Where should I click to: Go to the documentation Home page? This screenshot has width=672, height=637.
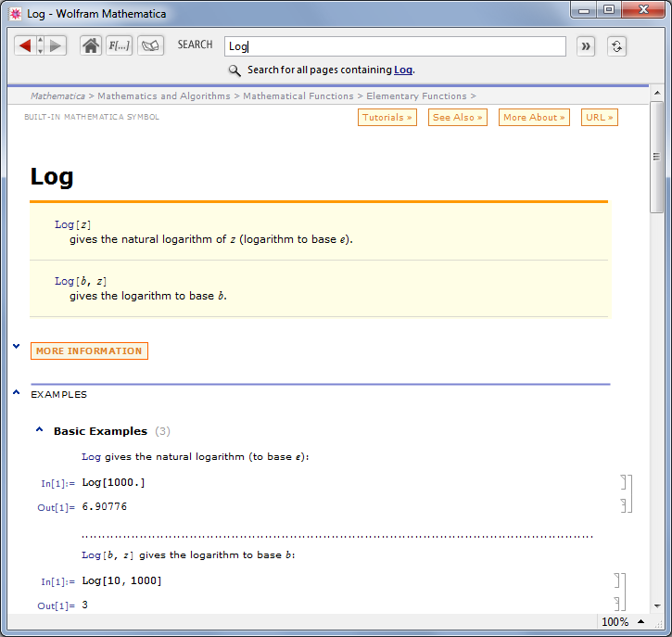point(91,45)
